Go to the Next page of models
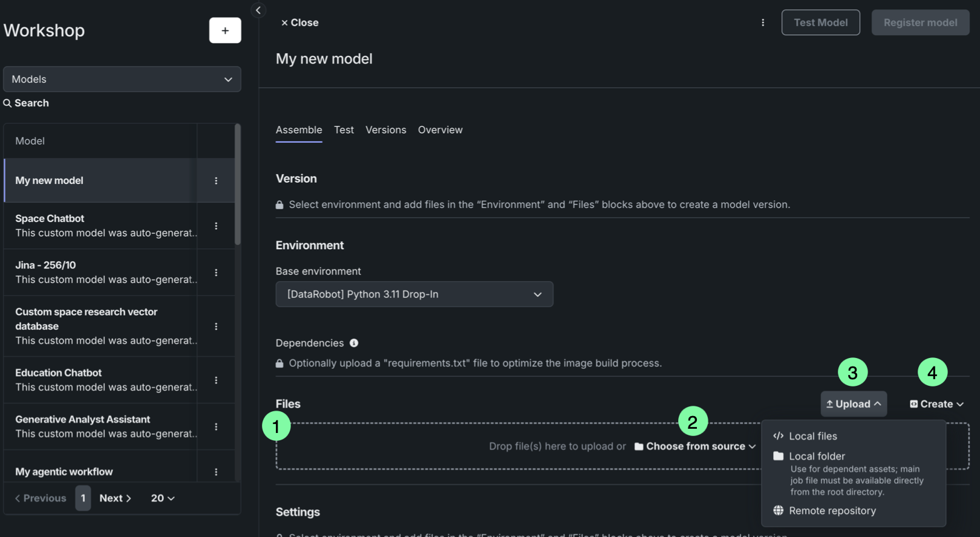This screenshot has width=980, height=537. 115,498
